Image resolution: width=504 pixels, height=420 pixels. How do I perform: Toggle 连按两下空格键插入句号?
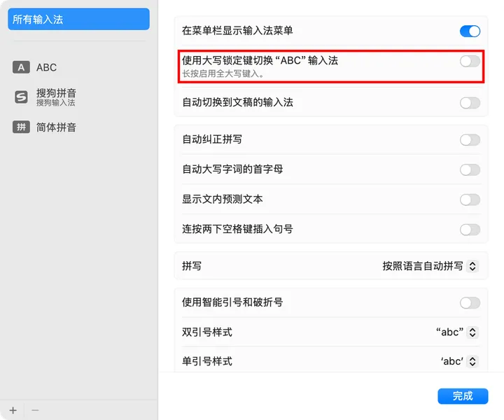click(x=470, y=230)
